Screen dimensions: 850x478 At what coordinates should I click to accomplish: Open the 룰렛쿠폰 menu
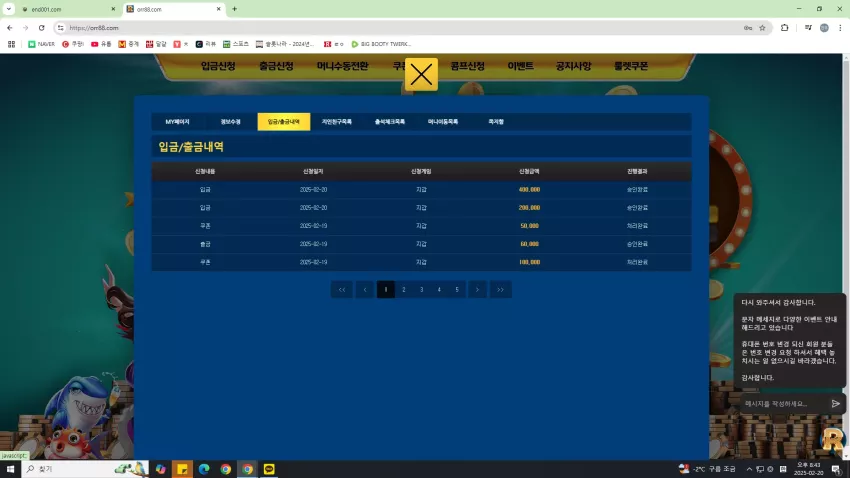(631, 66)
